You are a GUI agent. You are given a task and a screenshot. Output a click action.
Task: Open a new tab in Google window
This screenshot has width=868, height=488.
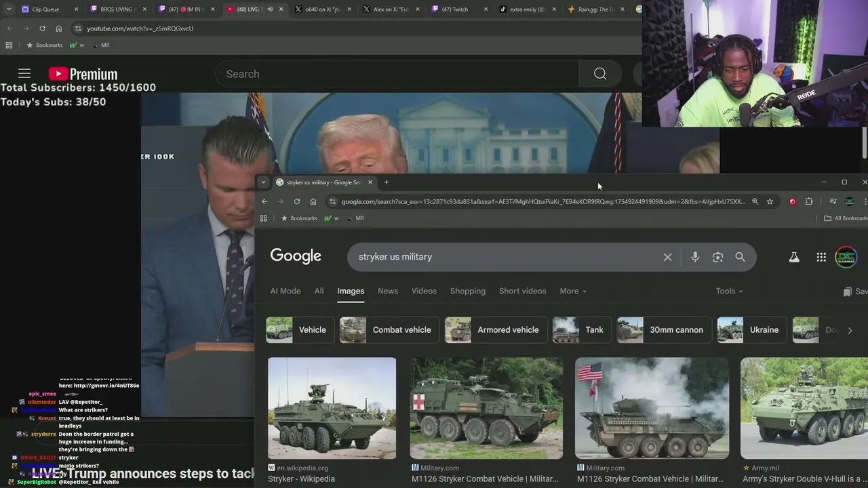pyautogui.click(x=387, y=182)
